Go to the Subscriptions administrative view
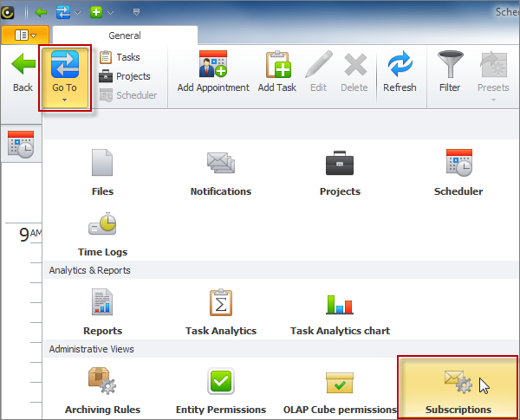 [458, 388]
